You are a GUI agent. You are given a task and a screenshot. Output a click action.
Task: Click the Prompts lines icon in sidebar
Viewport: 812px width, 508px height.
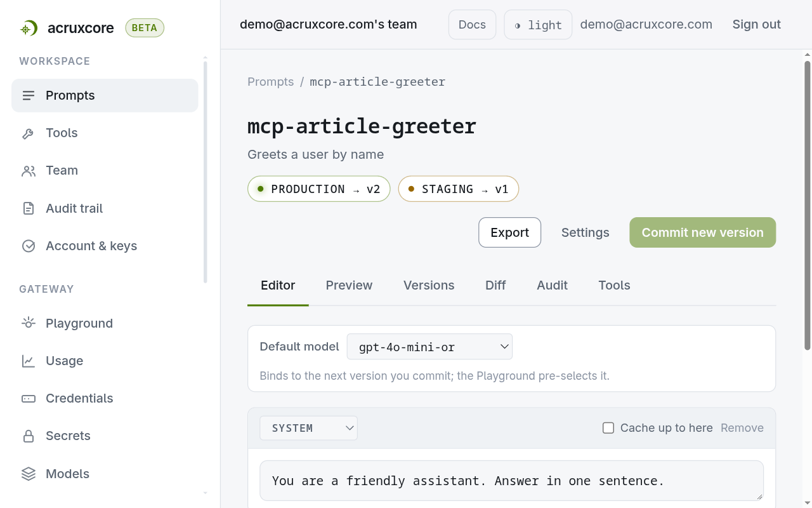29,95
